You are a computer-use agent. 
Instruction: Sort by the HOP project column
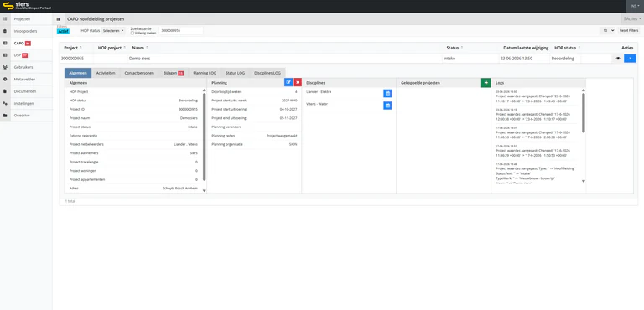[x=112, y=48]
